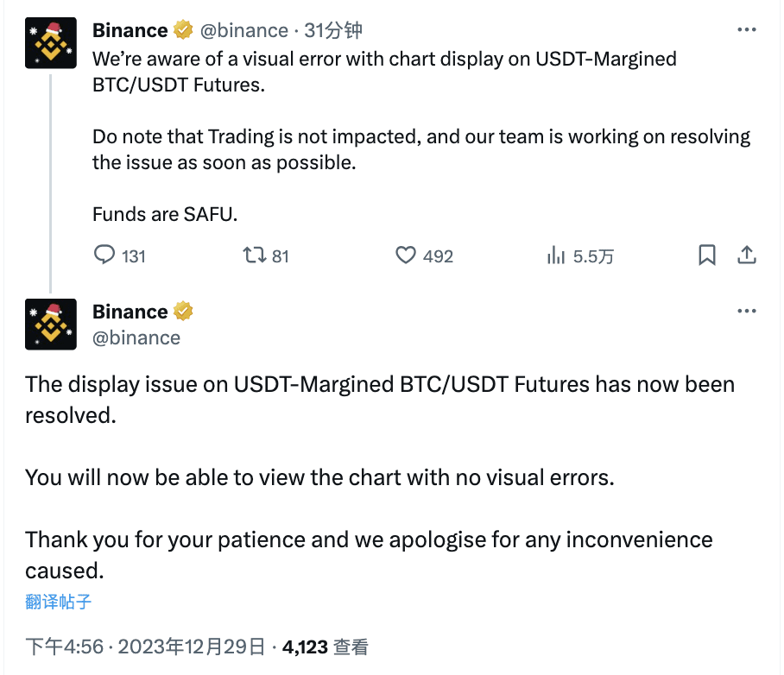Click 翻译帖子 to translate the post
The height and width of the screenshot is (675, 784).
click(x=56, y=602)
